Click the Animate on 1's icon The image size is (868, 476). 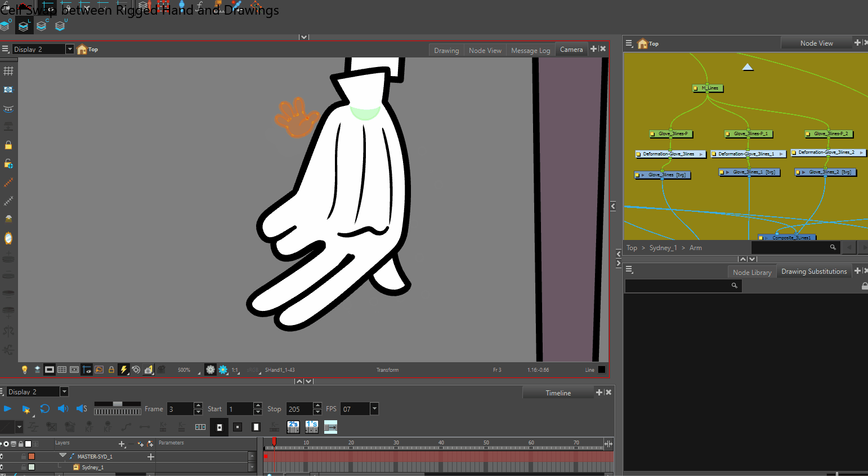coord(312,427)
